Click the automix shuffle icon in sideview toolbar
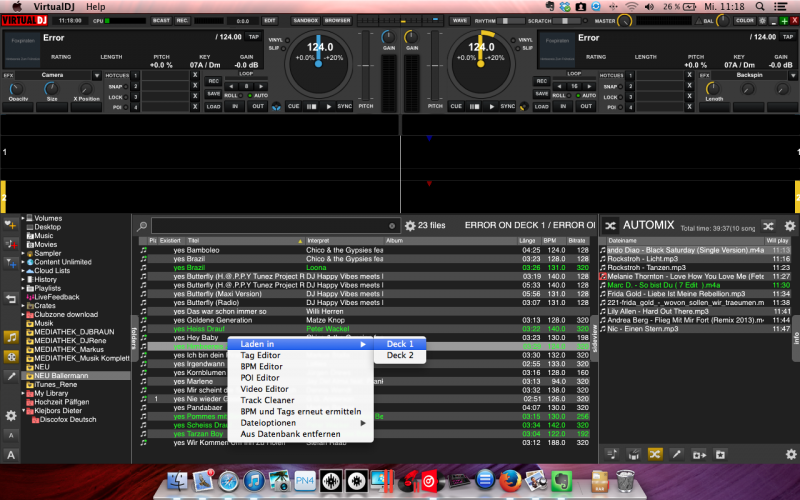Image resolution: width=800 pixels, height=500 pixels. point(653,453)
